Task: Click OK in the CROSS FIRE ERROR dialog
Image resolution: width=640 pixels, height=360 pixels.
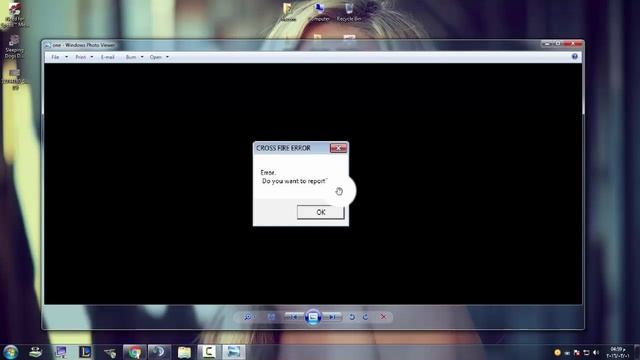Action: pos(321,212)
